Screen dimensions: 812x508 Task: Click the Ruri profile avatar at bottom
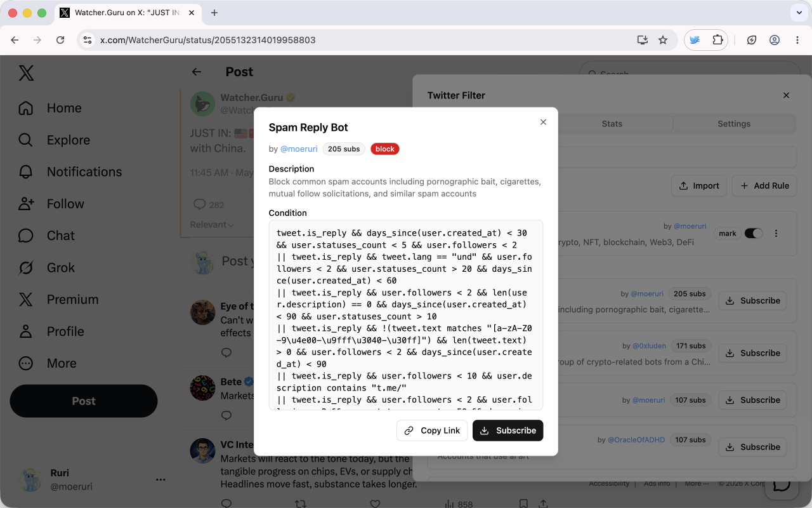pos(30,479)
